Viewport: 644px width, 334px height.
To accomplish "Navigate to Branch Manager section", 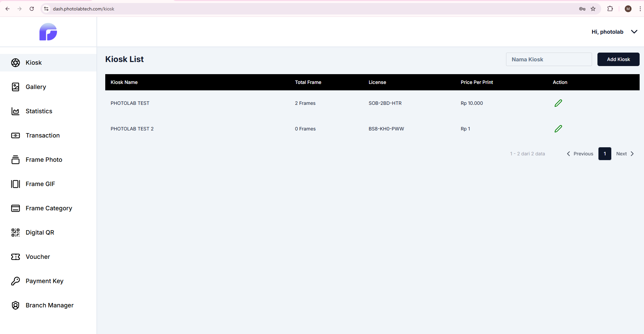I will coord(49,305).
